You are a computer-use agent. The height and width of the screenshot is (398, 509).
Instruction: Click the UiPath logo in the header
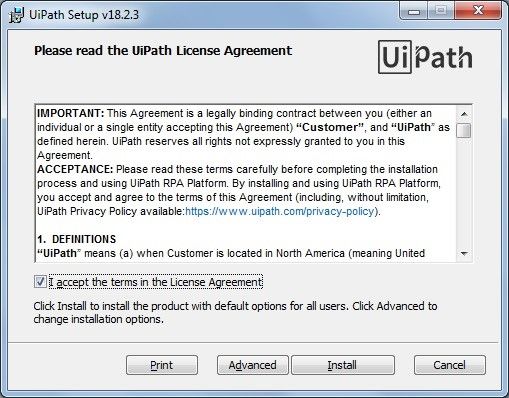[425, 57]
